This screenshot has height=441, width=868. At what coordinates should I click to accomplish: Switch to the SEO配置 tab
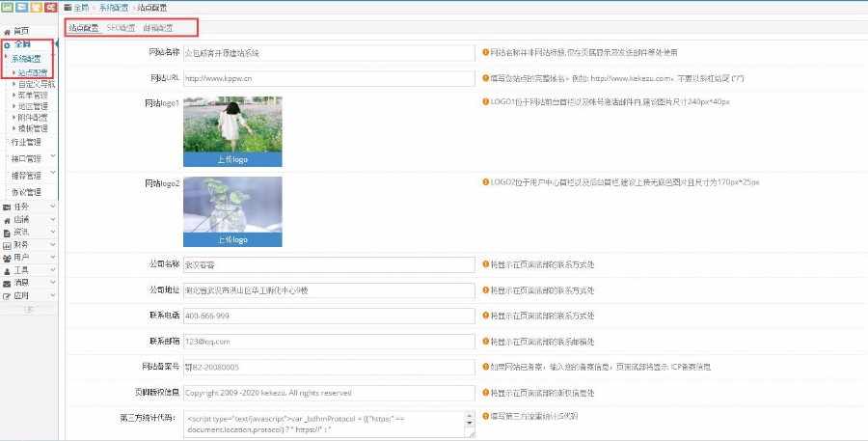point(121,28)
